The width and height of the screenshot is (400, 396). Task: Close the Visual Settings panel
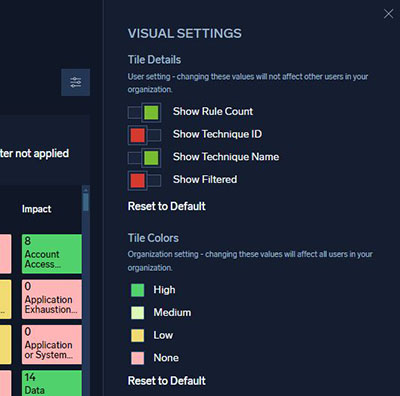(388, 14)
